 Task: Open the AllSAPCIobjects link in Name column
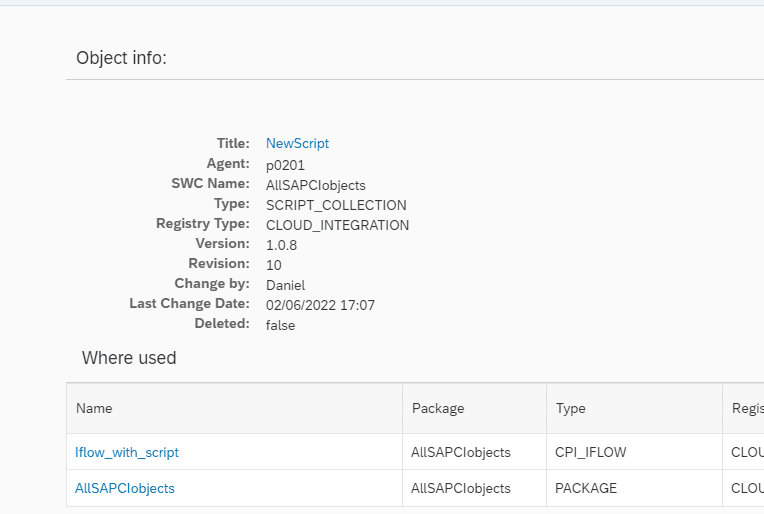(125, 488)
